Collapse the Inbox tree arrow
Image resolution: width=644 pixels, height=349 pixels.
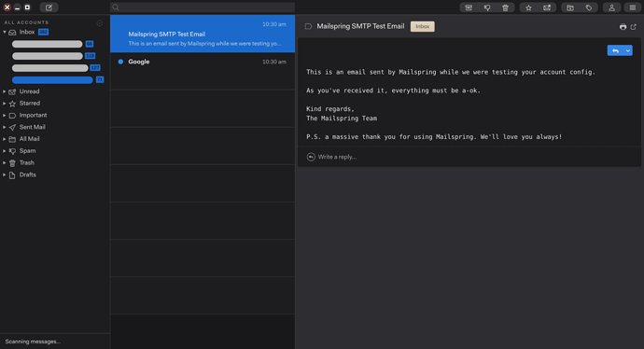[5, 32]
